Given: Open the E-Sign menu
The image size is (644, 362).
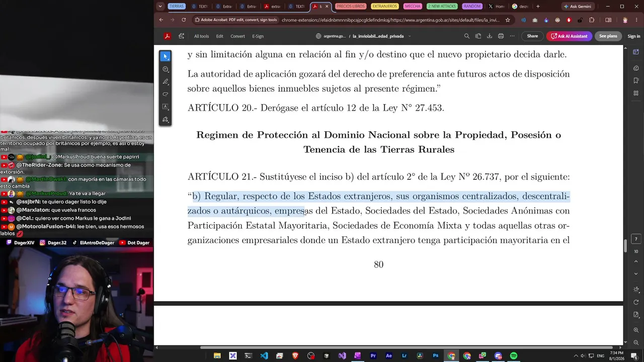Looking at the screenshot, I should click(x=258, y=36).
